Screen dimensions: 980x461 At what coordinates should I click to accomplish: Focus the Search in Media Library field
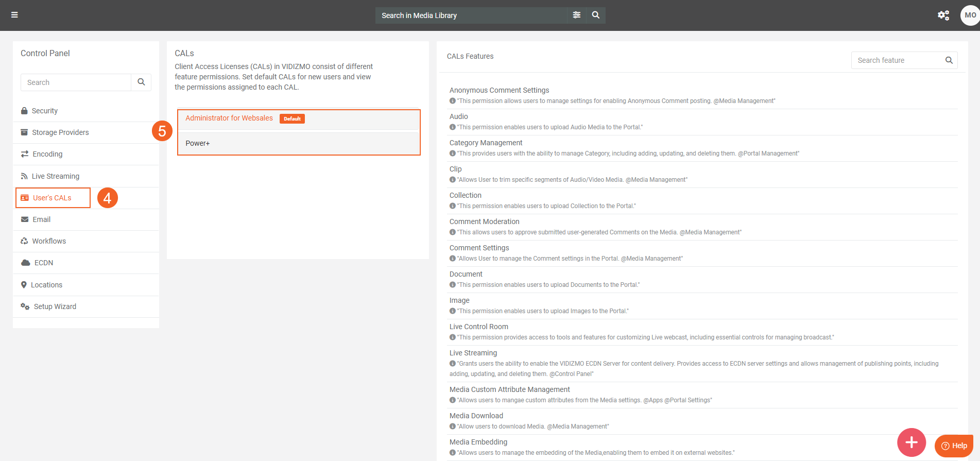coord(471,15)
